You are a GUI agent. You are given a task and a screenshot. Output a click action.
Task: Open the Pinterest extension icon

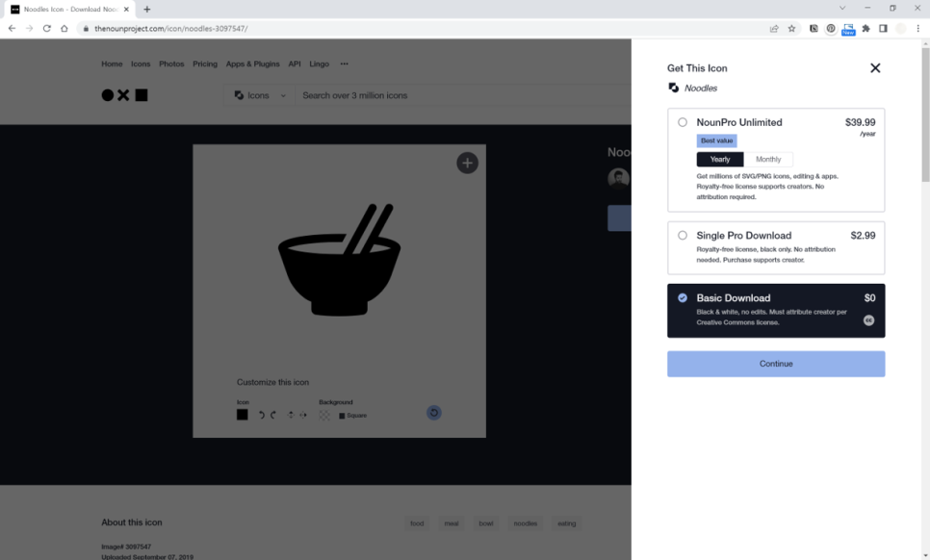coord(831,29)
